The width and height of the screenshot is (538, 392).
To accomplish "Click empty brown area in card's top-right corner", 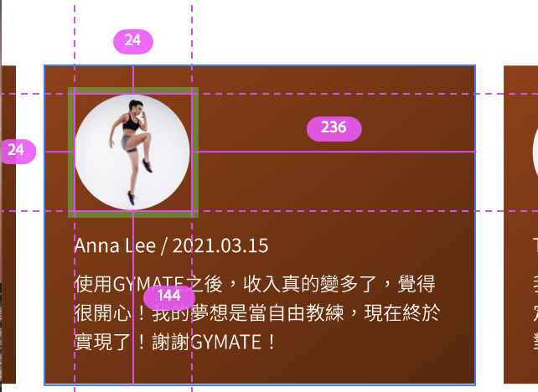I will (x=446, y=79).
